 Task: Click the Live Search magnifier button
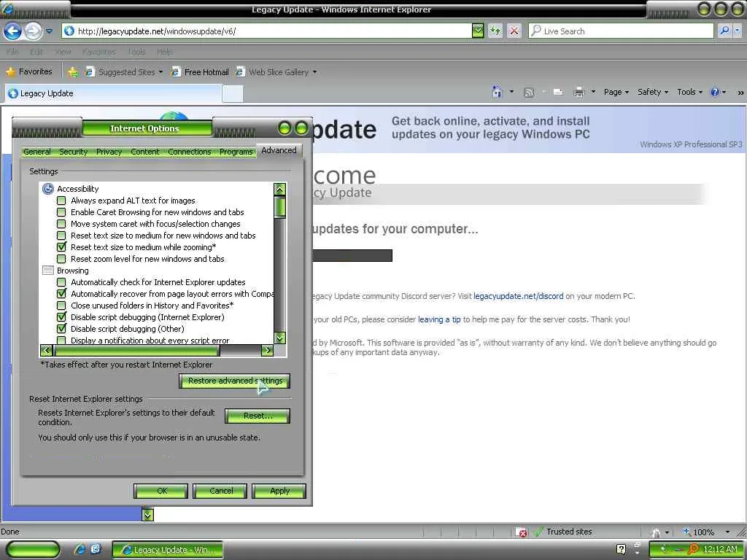pyautogui.click(x=724, y=31)
